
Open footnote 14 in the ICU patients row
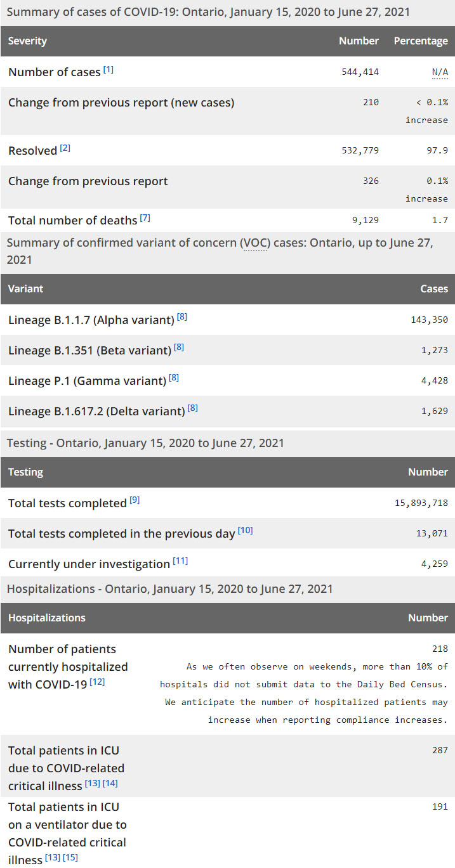coord(110,783)
